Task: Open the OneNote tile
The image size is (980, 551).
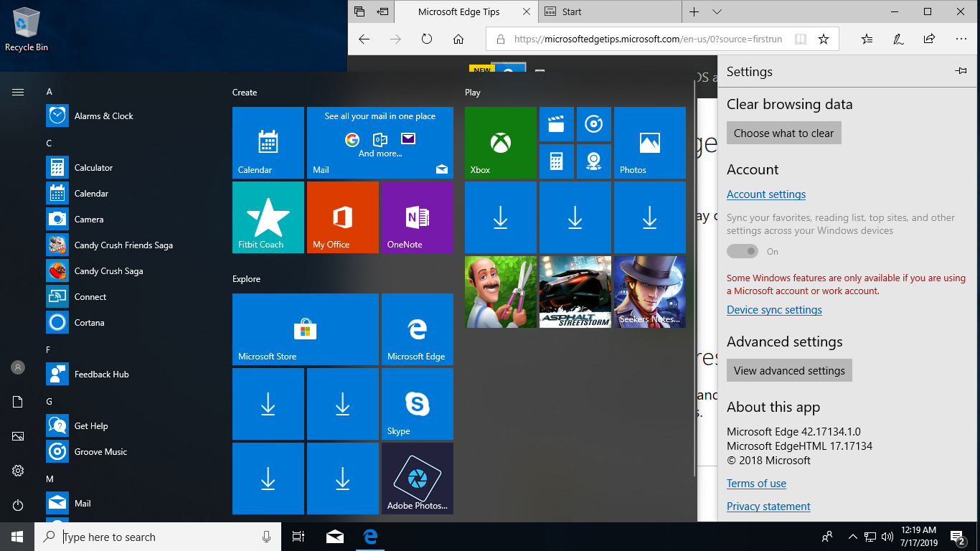Action: pyautogui.click(x=418, y=217)
